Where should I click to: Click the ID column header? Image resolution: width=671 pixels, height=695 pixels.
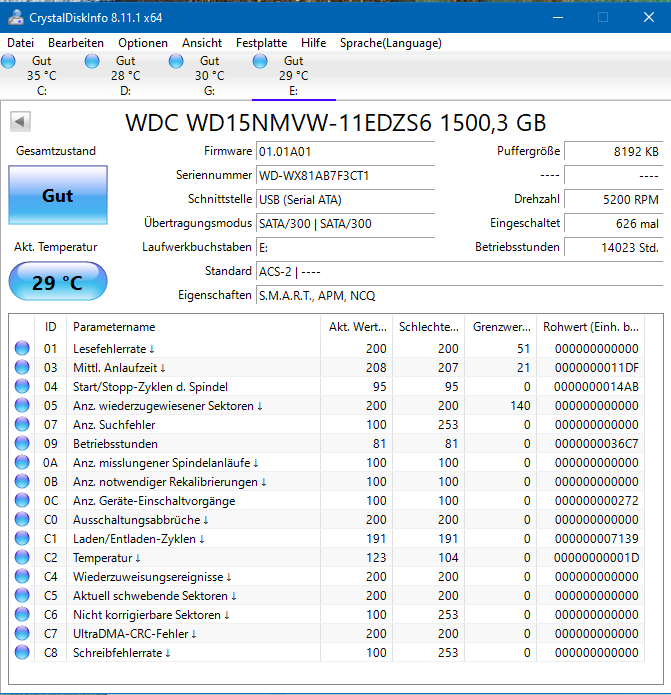pos(51,327)
